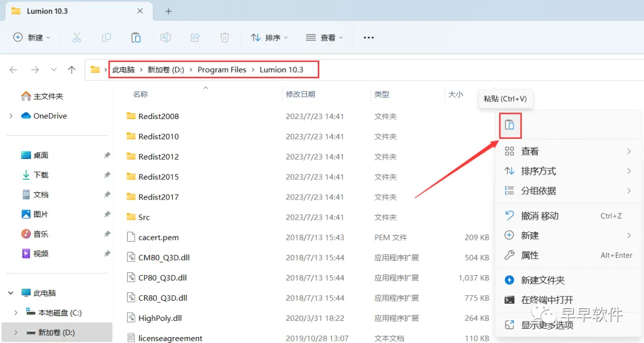Open the 查看 view dropdown in toolbar
The image size is (644, 343).
point(324,38)
